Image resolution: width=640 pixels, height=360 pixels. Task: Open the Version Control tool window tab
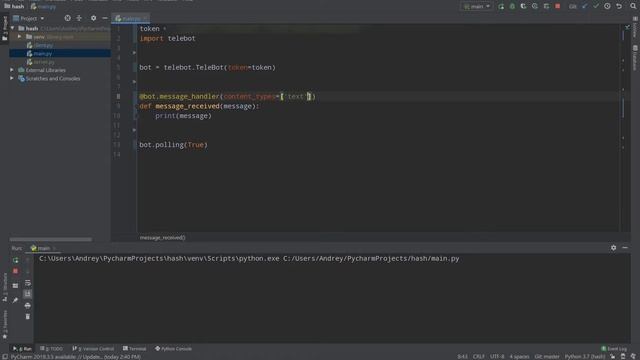click(93, 349)
